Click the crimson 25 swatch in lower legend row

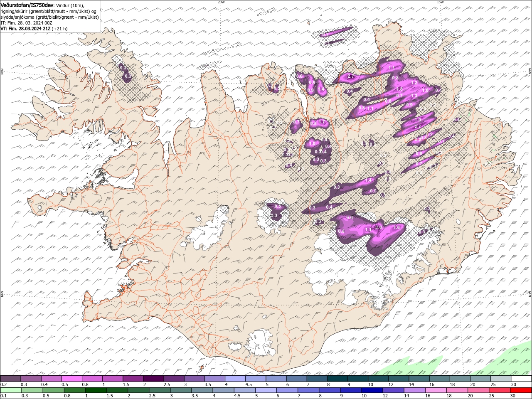click(500, 390)
